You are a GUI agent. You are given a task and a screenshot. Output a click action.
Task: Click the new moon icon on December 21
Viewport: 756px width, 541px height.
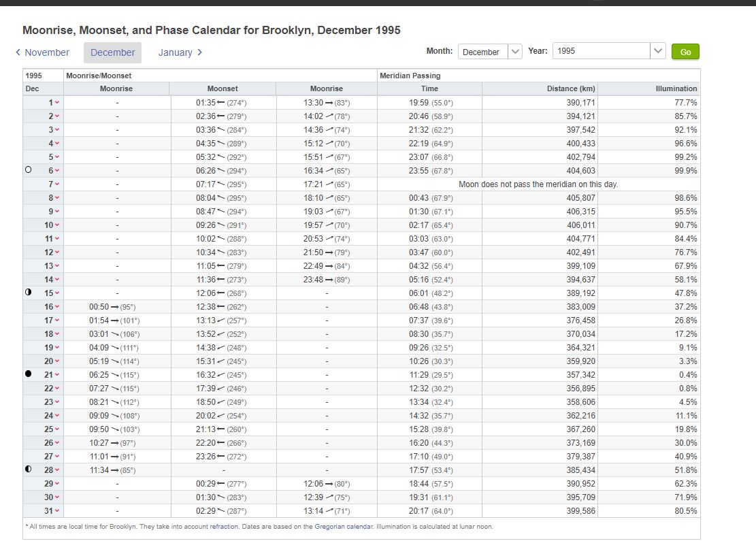pyautogui.click(x=29, y=374)
